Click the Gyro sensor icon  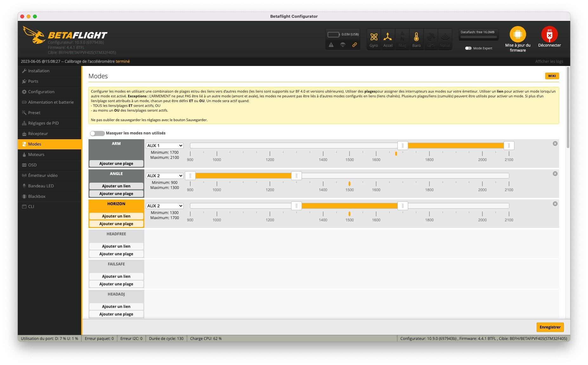click(x=374, y=37)
